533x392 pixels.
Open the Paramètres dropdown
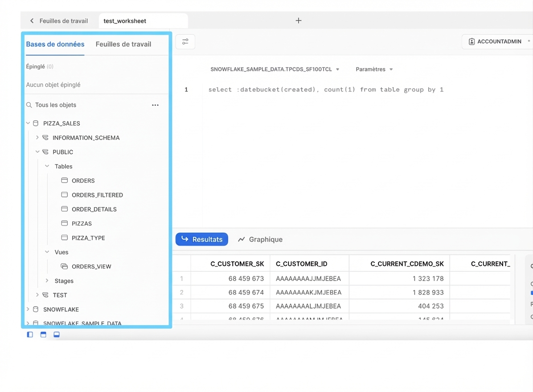373,69
